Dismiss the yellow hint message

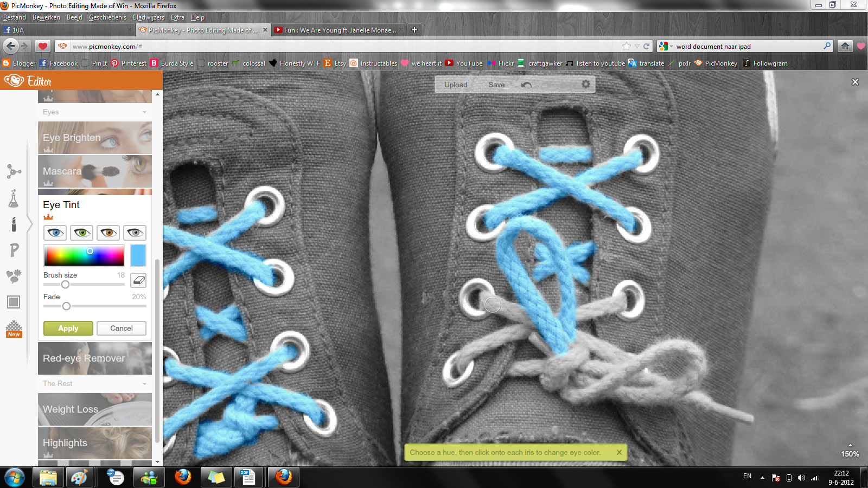point(619,452)
